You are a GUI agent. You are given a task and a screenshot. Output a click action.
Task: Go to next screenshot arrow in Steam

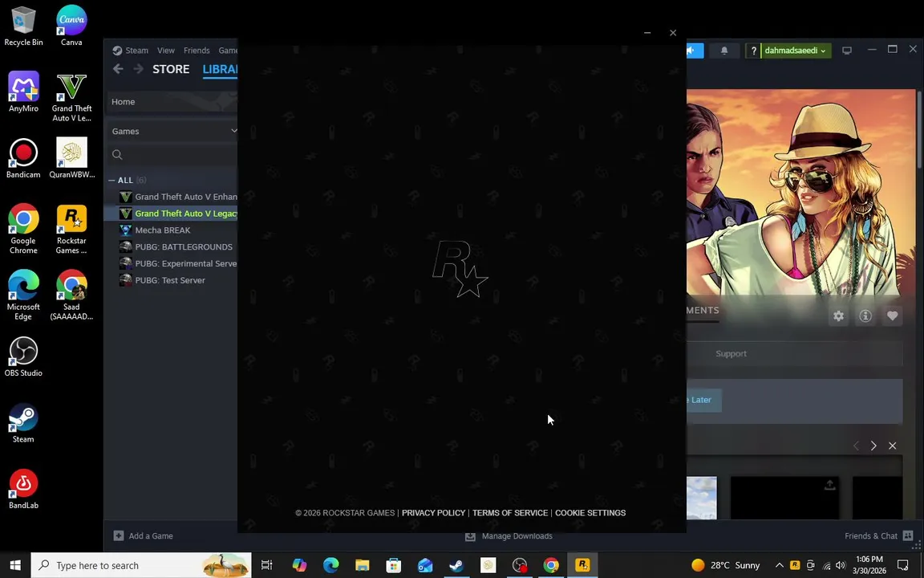click(x=873, y=446)
